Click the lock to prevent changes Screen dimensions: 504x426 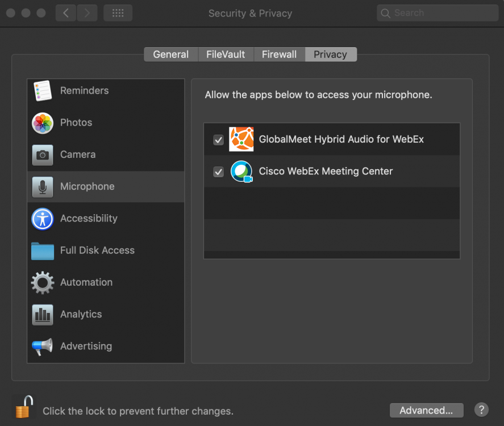24,408
